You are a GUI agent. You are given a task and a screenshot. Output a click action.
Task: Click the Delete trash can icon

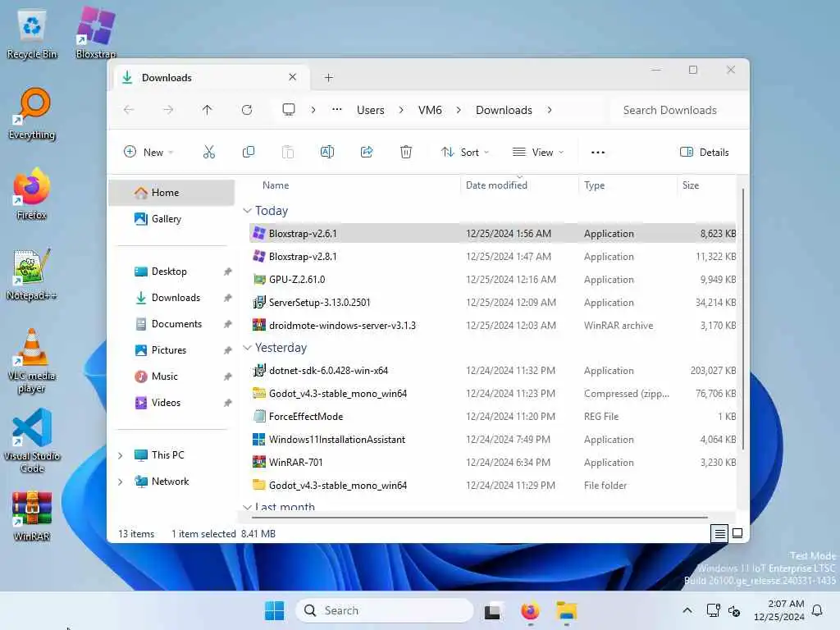point(406,152)
